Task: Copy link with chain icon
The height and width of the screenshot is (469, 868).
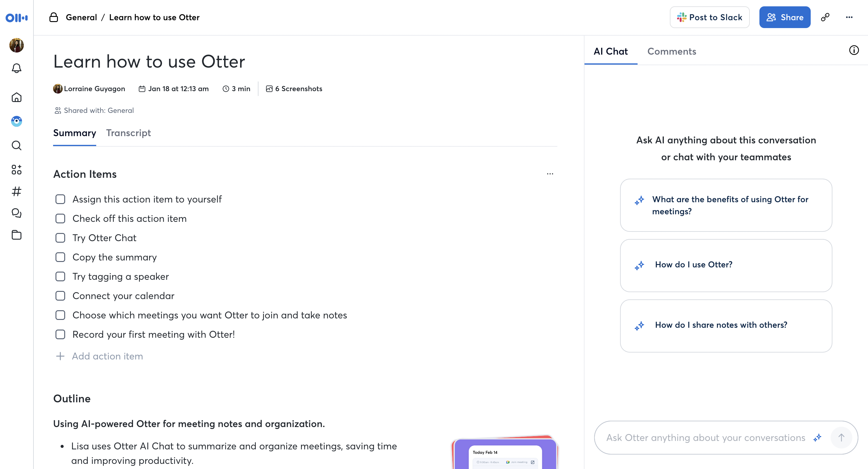Action: [825, 17]
